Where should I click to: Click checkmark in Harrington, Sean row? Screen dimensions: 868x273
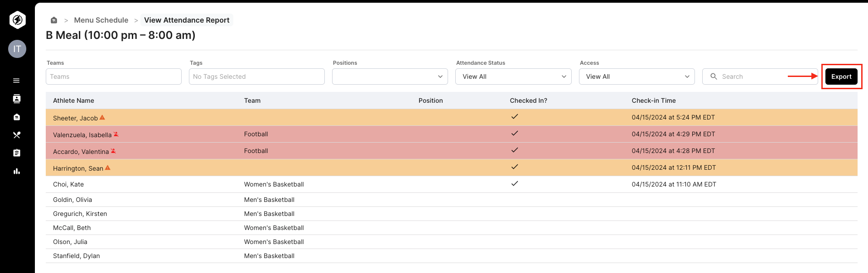(515, 167)
